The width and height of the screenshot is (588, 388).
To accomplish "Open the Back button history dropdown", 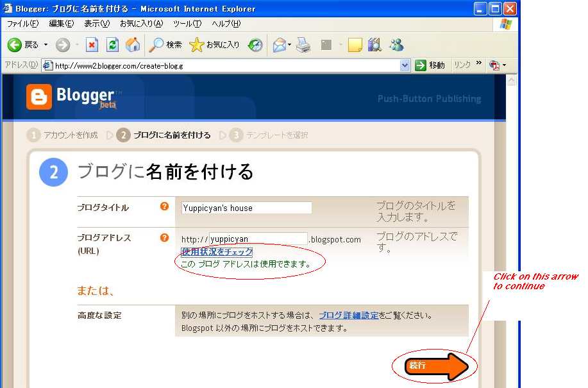I will [x=46, y=45].
